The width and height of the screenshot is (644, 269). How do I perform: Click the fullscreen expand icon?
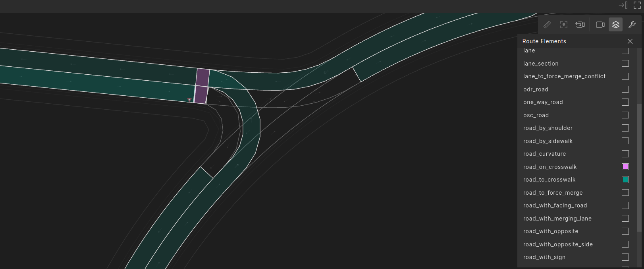pyautogui.click(x=637, y=5)
